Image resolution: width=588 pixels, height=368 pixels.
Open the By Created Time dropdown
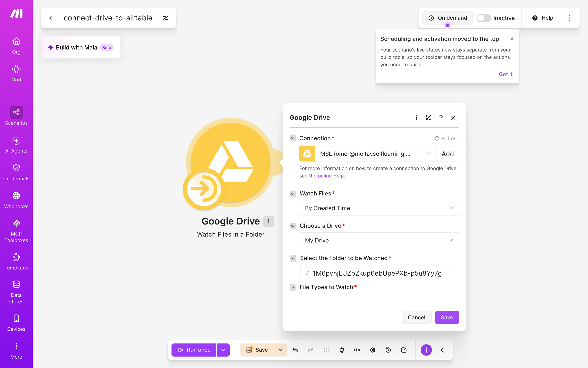click(x=380, y=208)
